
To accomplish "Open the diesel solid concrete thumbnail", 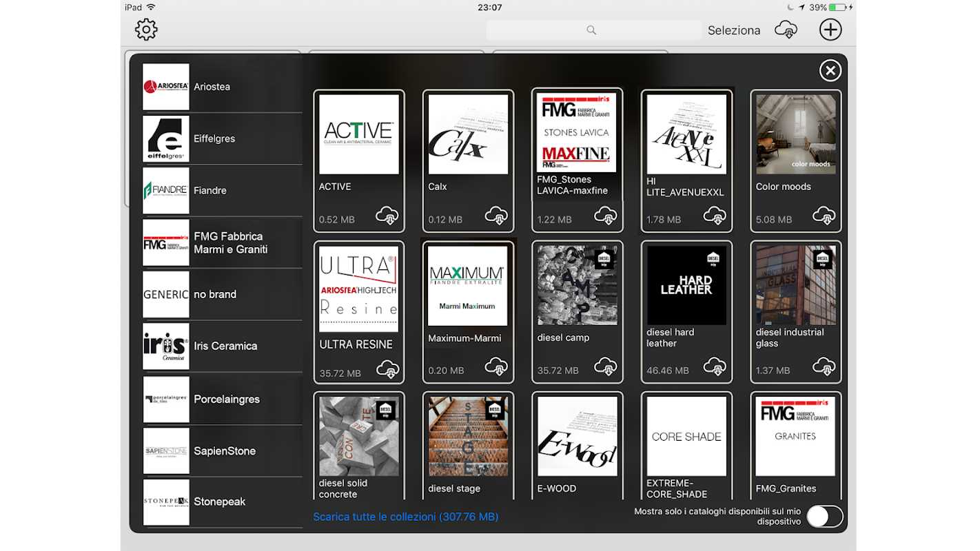I will (x=359, y=437).
